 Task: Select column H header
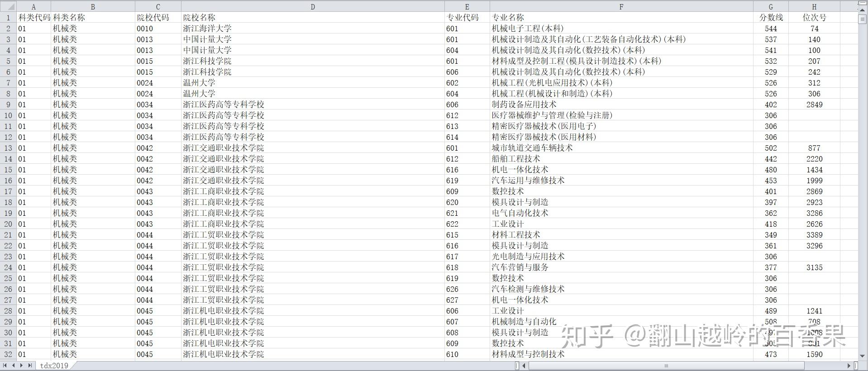point(814,6)
